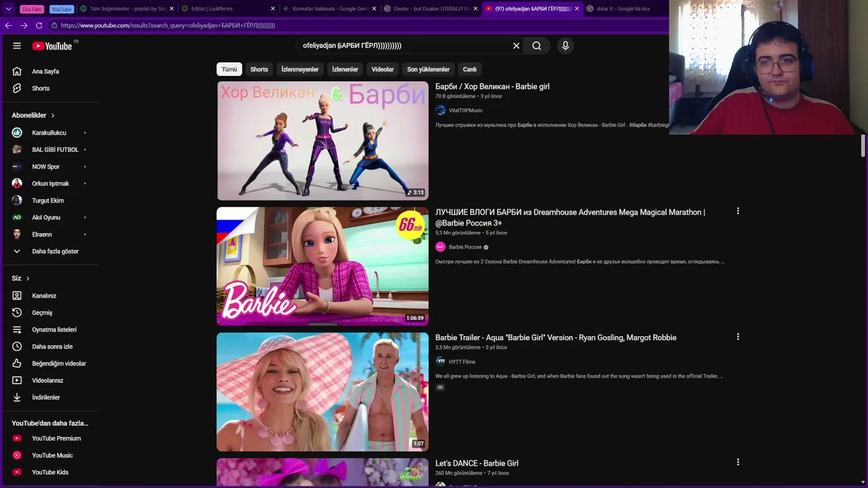Open the Barbie Trailer Aqua thumbnail

(323, 392)
